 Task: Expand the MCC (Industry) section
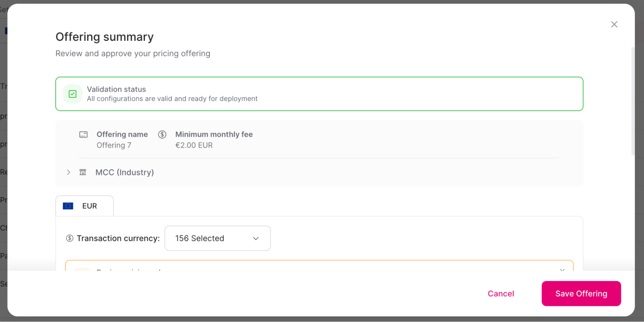pos(68,172)
